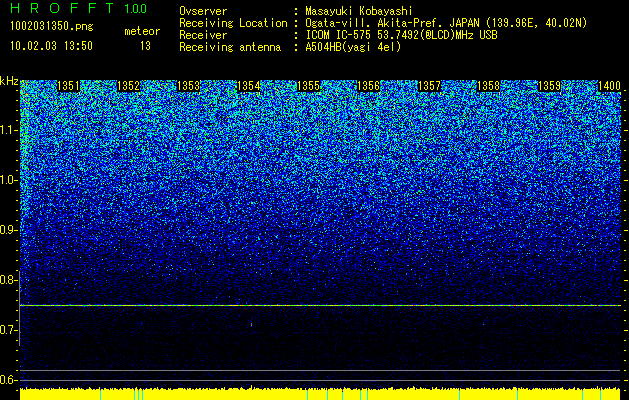Select the Ogata-vill. Akita-Pref. JAPAN location text

click(x=446, y=23)
